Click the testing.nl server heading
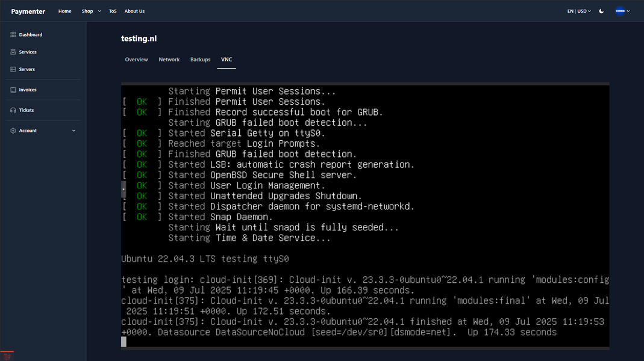 coord(139,39)
